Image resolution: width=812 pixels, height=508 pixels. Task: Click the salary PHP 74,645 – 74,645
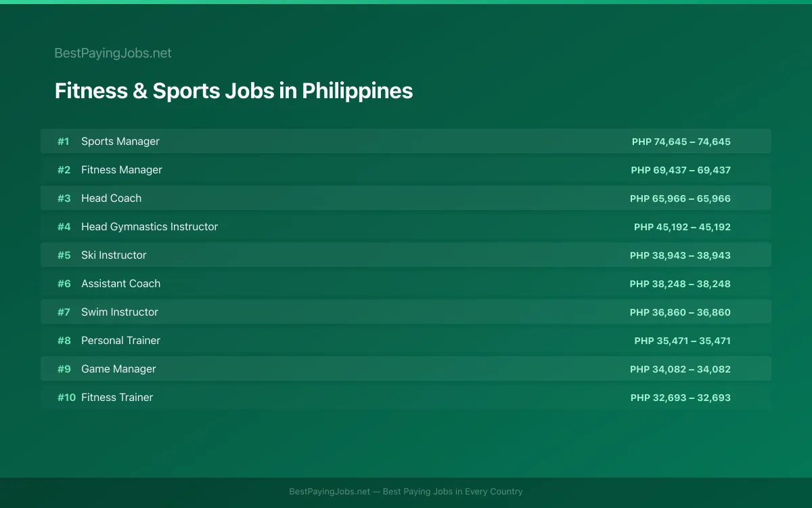(681, 142)
